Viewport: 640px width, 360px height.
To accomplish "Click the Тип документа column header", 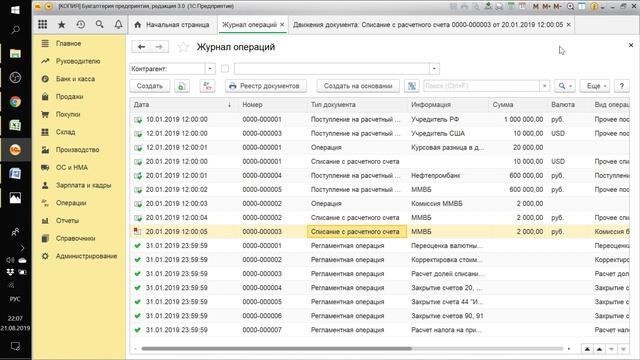I will click(x=357, y=105).
